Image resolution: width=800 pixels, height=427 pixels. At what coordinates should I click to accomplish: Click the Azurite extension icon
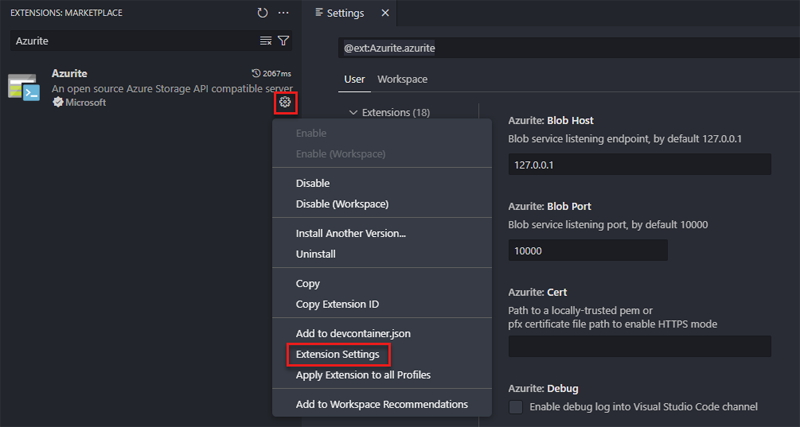pyautogui.click(x=23, y=88)
